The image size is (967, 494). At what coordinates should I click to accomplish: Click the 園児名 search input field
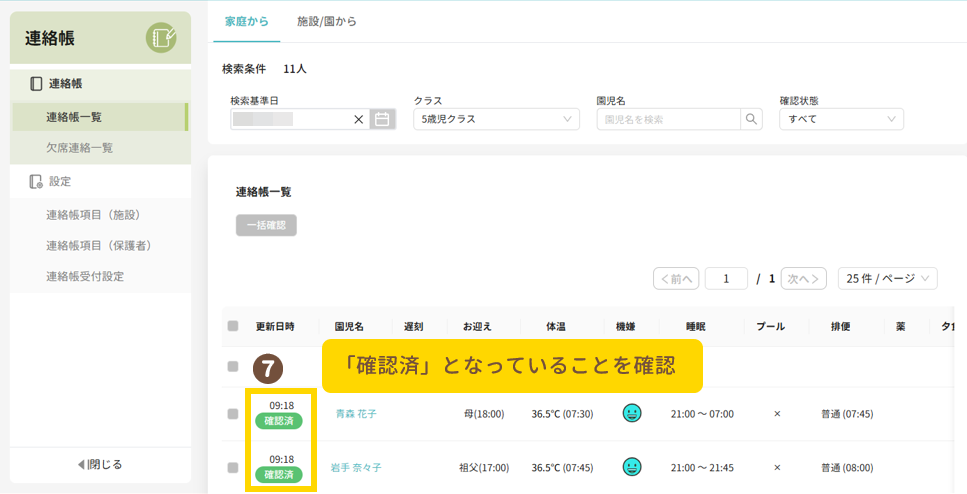tap(668, 119)
